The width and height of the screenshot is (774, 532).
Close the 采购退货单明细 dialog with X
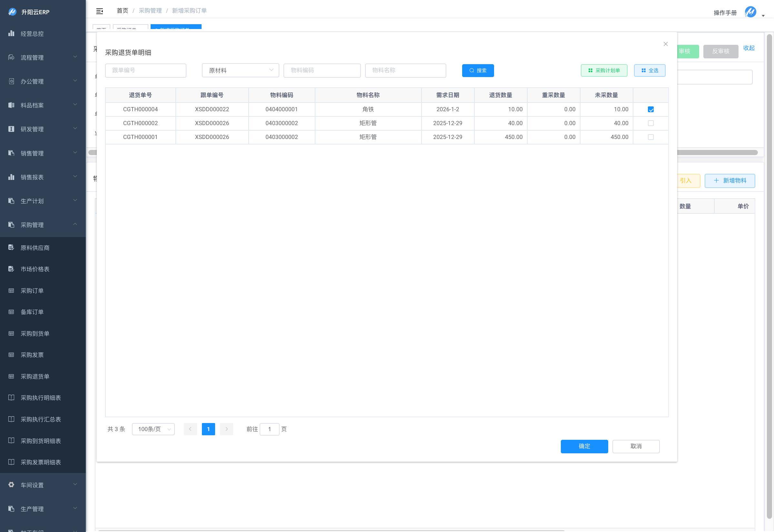pos(665,44)
